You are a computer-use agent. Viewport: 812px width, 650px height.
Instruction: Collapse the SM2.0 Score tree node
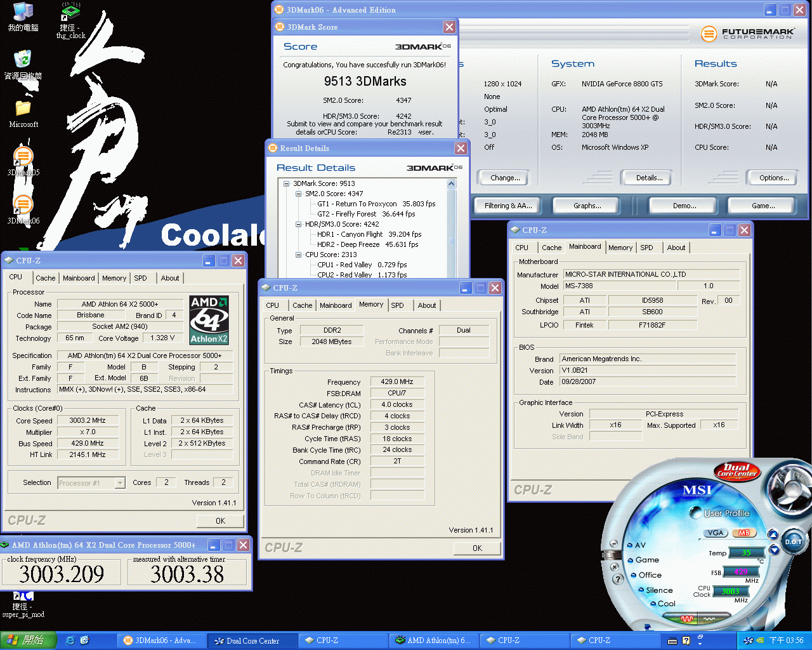pos(298,194)
